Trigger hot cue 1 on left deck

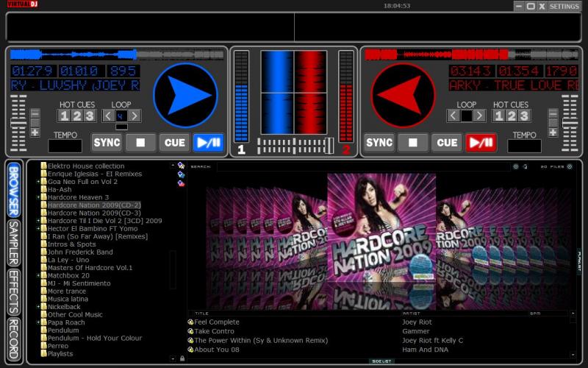[64, 116]
